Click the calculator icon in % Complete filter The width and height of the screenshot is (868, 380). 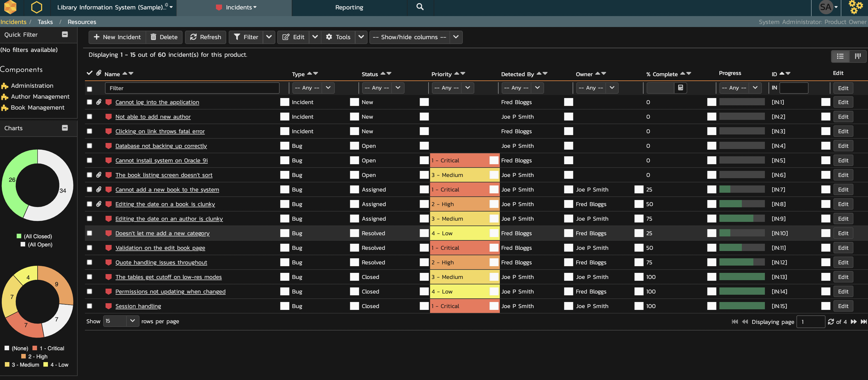[680, 88]
